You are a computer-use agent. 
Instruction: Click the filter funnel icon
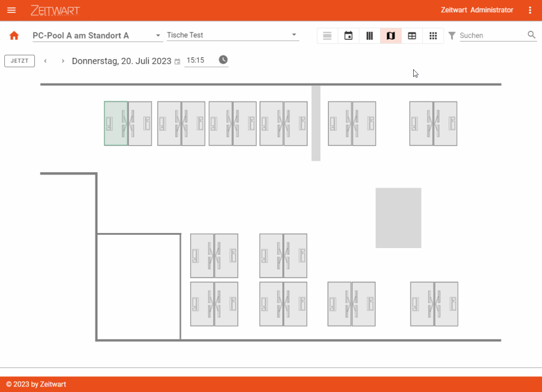coord(452,36)
